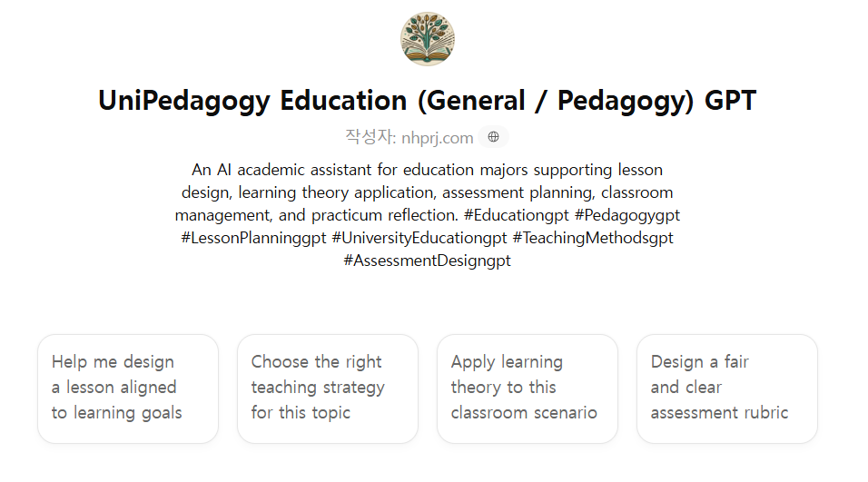
Task: Click the #Pedagogygpt hashtag
Action: pos(627,215)
